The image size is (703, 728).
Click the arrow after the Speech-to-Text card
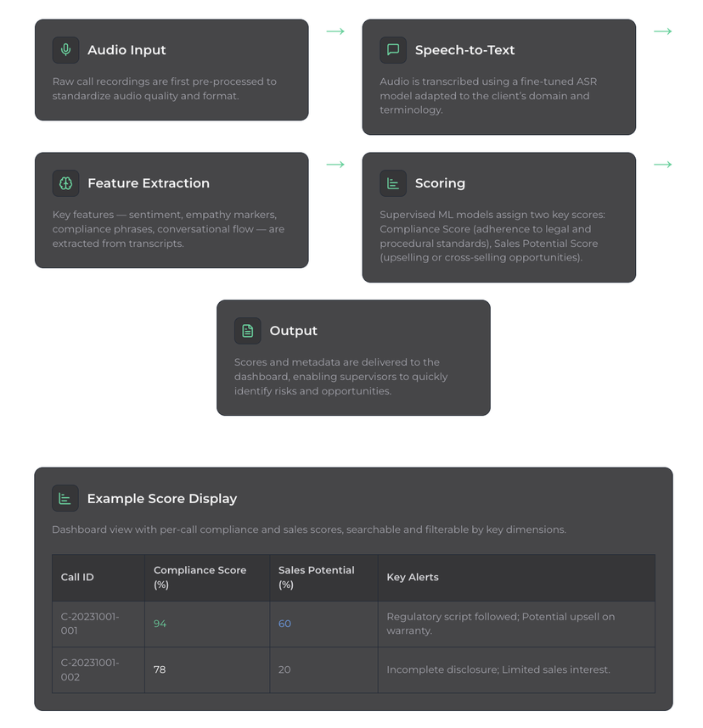tap(662, 31)
